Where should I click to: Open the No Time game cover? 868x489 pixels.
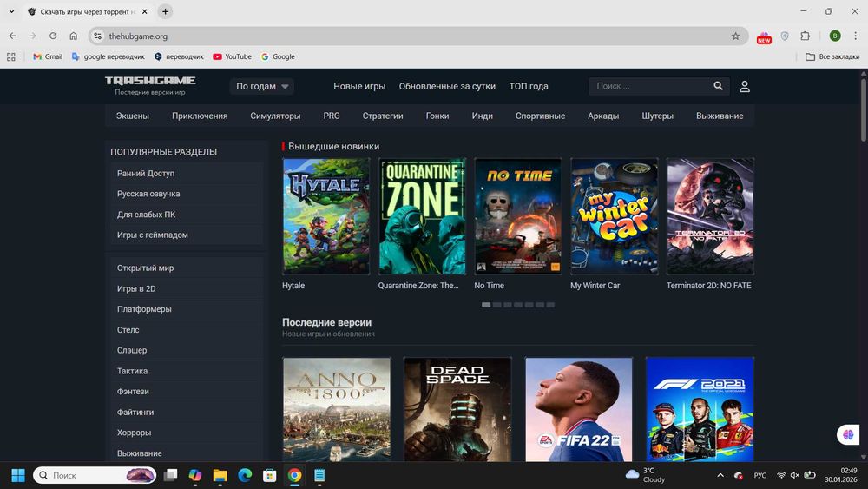(x=518, y=216)
